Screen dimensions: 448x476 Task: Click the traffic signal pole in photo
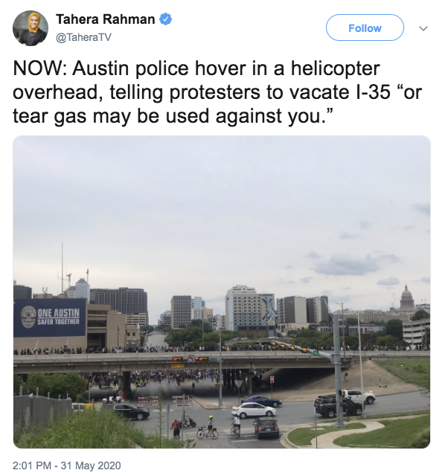coord(337,370)
